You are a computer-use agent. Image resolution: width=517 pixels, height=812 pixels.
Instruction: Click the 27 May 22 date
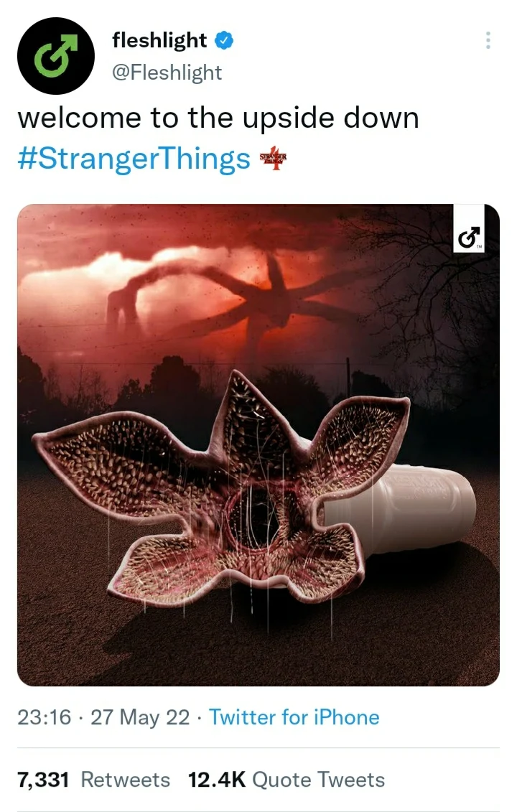pyautogui.click(x=140, y=717)
